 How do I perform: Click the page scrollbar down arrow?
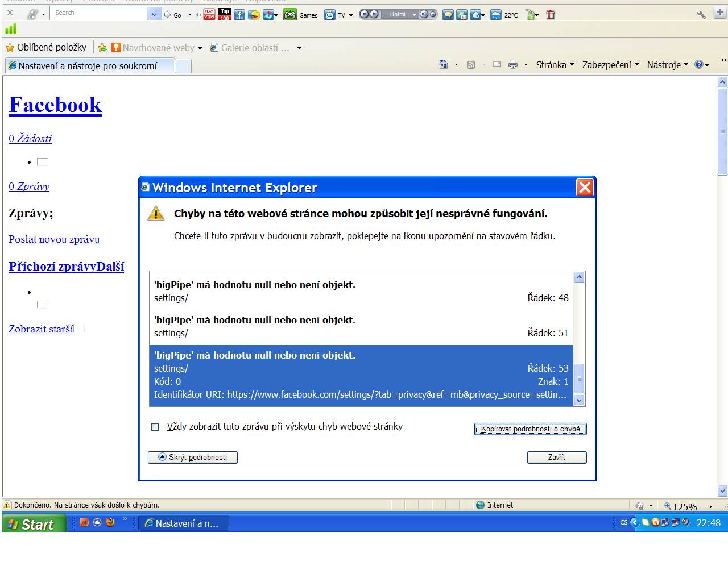(723, 491)
